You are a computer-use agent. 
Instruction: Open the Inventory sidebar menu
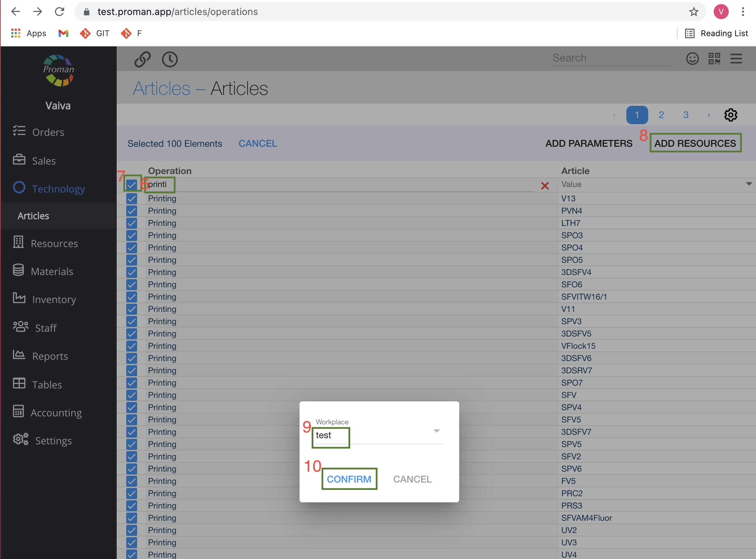point(54,299)
